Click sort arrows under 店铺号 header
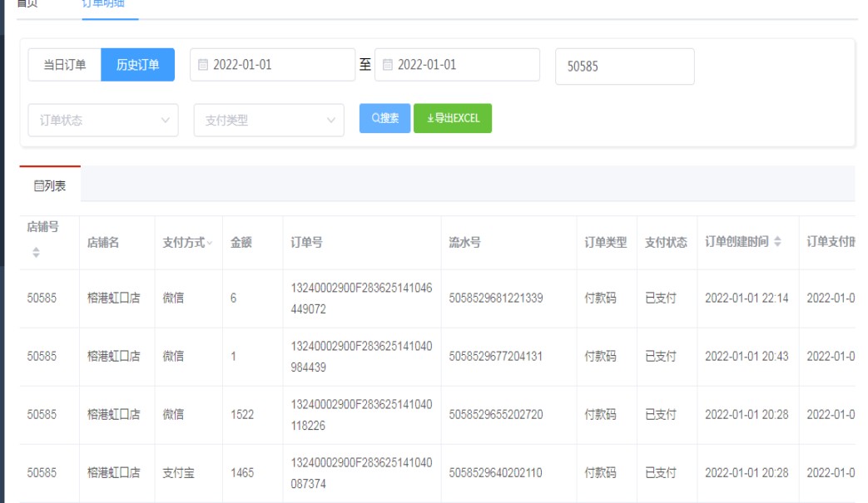 36,252
